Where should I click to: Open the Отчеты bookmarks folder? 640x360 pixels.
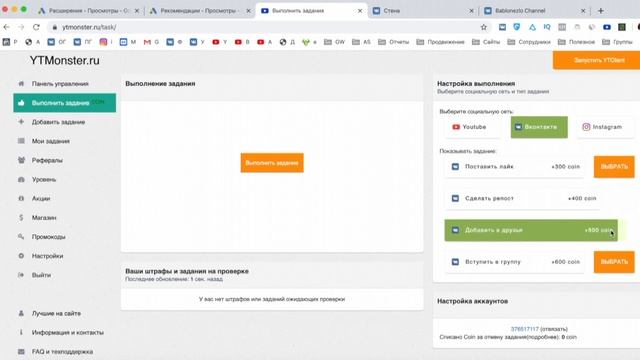click(393, 42)
